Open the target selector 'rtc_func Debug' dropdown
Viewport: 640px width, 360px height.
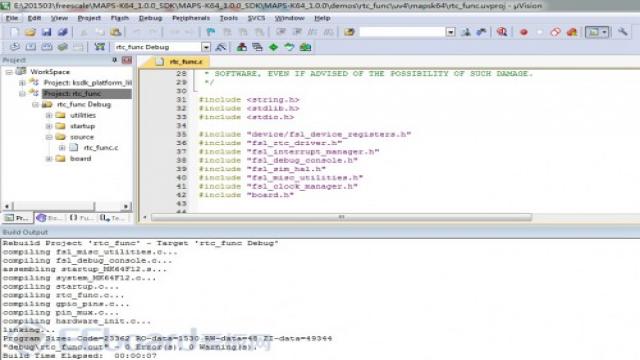tap(206, 47)
